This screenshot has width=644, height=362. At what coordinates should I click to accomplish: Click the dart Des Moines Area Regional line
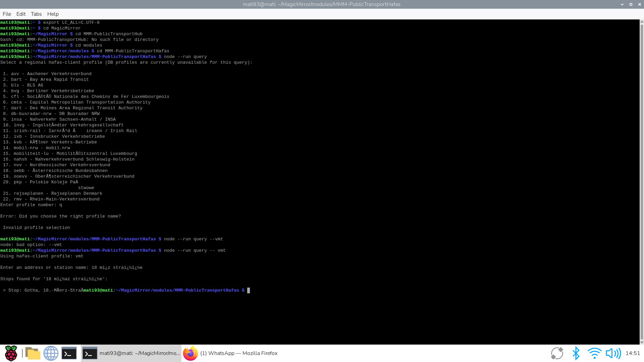click(x=73, y=108)
